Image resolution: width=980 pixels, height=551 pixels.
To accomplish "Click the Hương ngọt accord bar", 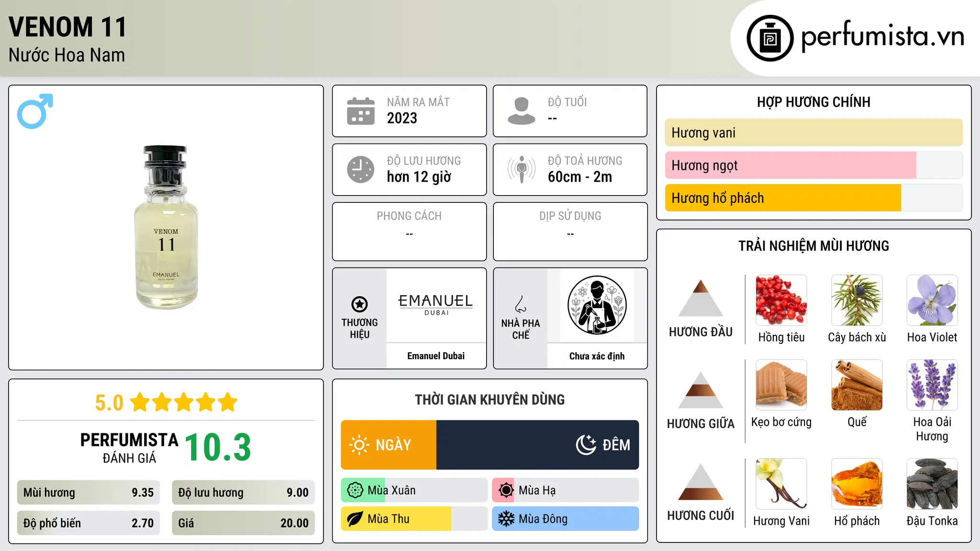I will point(814,165).
